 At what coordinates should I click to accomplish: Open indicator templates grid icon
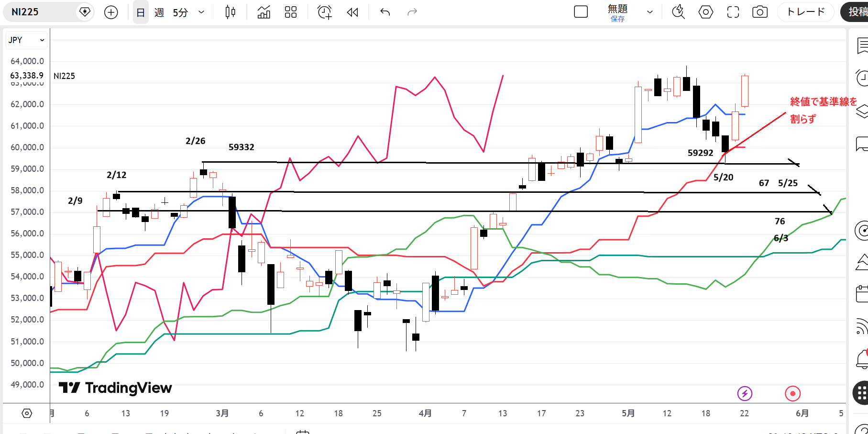[x=290, y=12]
